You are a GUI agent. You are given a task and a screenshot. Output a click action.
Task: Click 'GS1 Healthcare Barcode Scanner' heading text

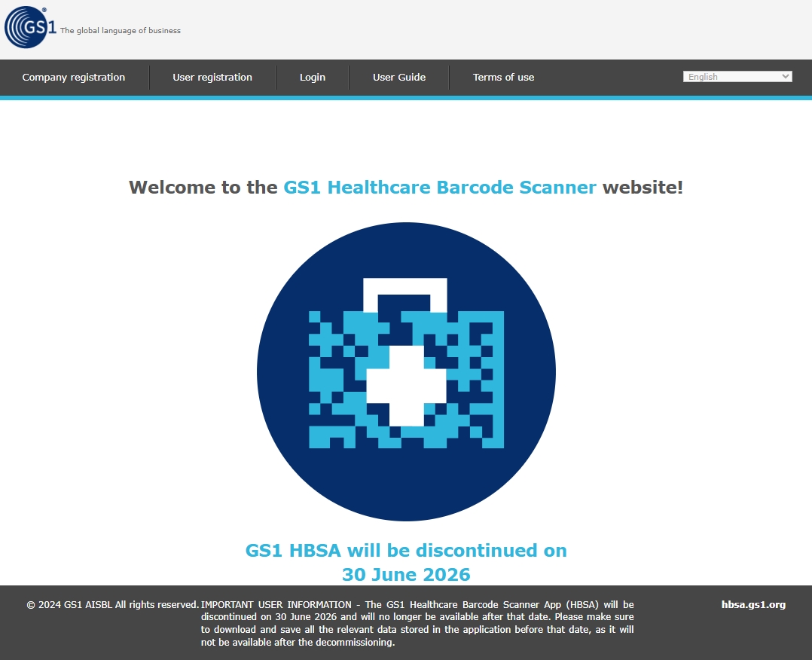[440, 187]
